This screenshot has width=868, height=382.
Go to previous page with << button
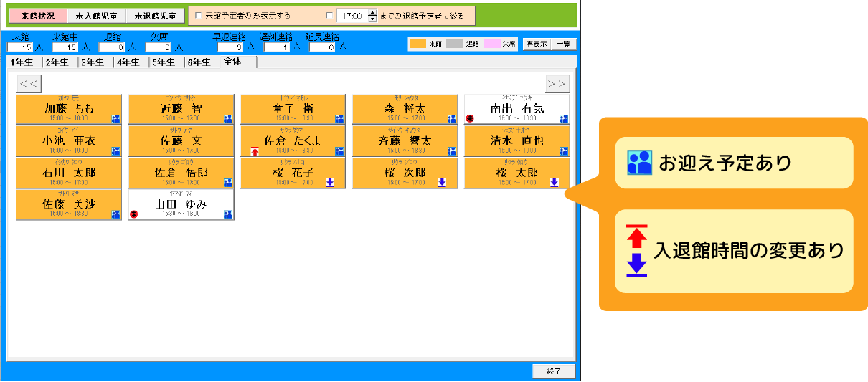tap(29, 84)
